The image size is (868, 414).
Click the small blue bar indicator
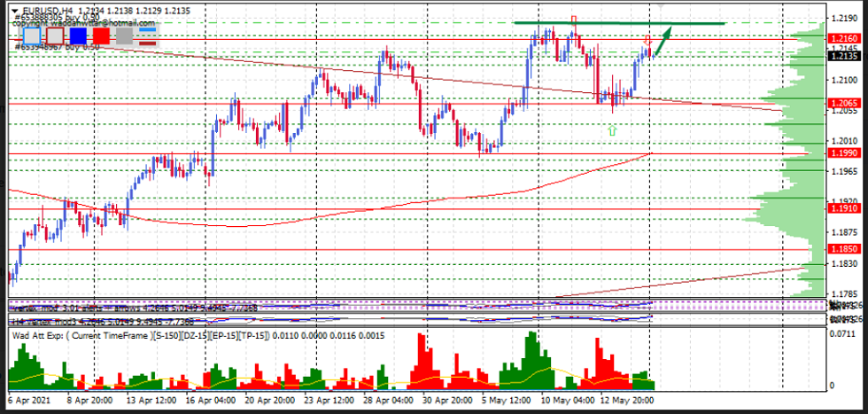[x=147, y=31]
